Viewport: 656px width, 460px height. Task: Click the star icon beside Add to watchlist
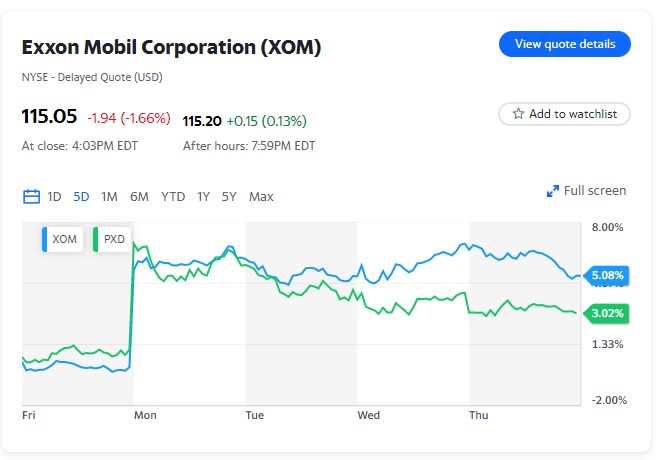click(518, 114)
